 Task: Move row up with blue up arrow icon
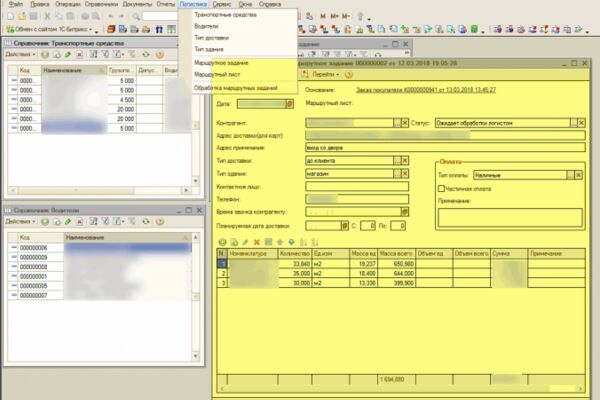(x=280, y=242)
